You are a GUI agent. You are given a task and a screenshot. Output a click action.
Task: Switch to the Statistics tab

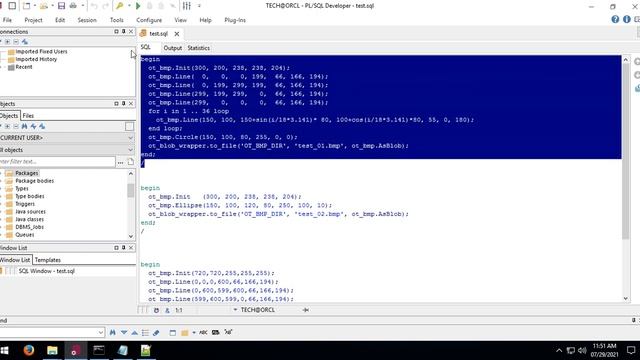(199, 48)
